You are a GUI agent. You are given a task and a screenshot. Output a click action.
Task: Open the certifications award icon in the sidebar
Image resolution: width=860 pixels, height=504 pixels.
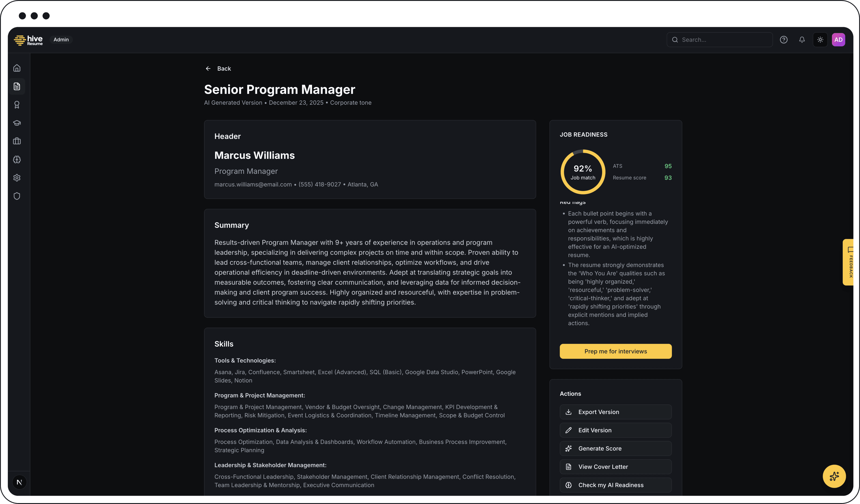point(17,105)
